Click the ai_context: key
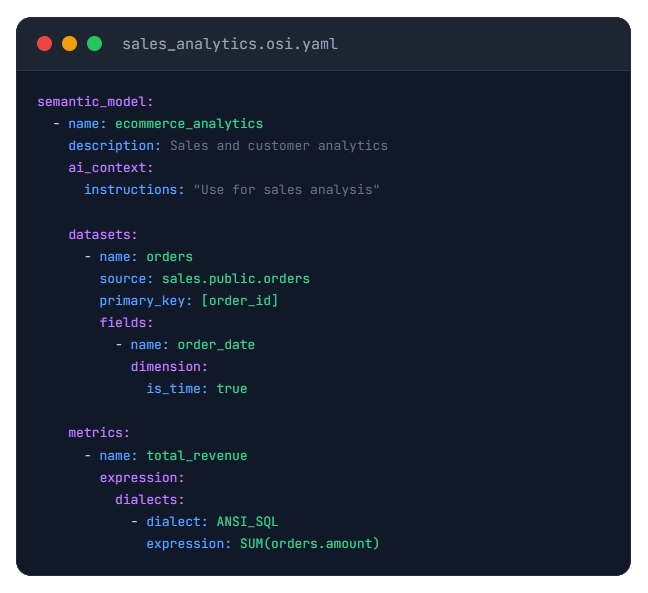 pyautogui.click(x=111, y=167)
